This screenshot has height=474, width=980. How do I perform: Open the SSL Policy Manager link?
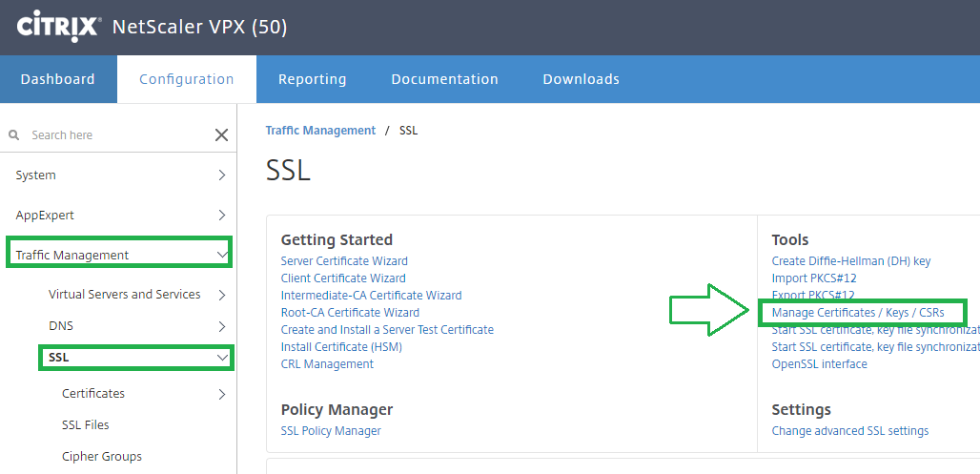(x=331, y=431)
